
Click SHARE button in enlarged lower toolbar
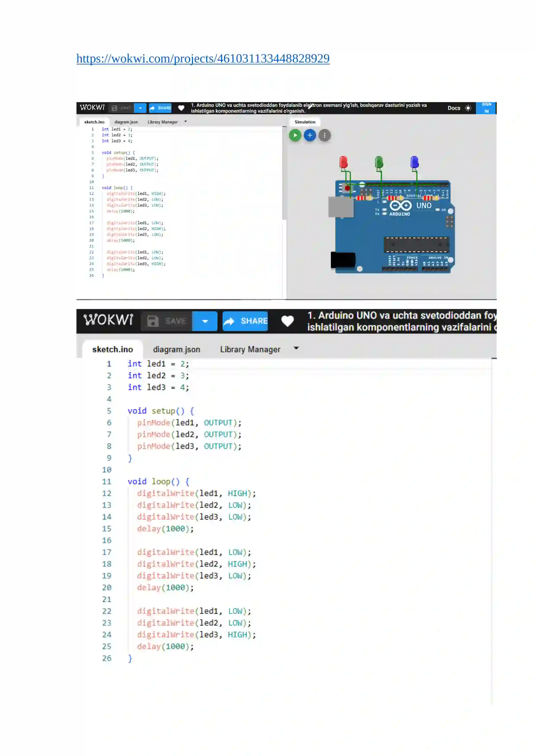(245, 321)
